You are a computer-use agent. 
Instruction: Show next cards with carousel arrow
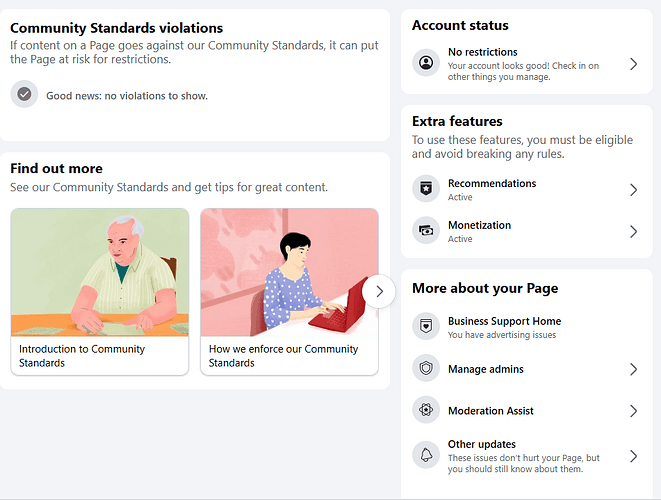[379, 291]
